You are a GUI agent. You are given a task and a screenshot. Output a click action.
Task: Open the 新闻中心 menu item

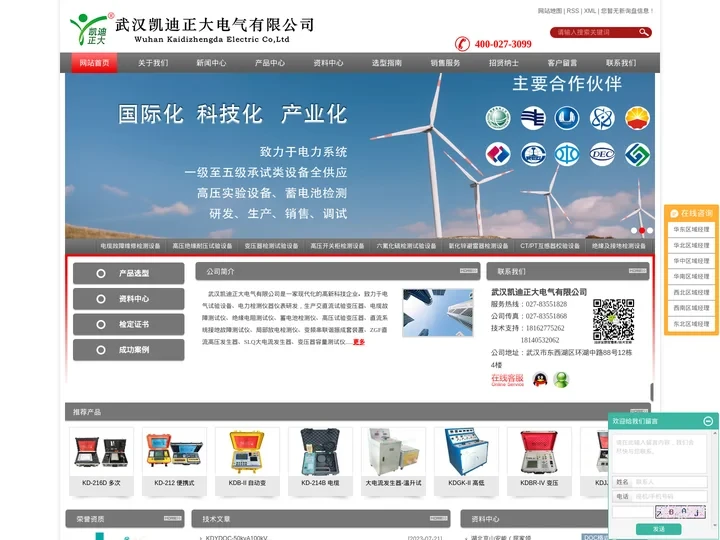pyautogui.click(x=211, y=63)
